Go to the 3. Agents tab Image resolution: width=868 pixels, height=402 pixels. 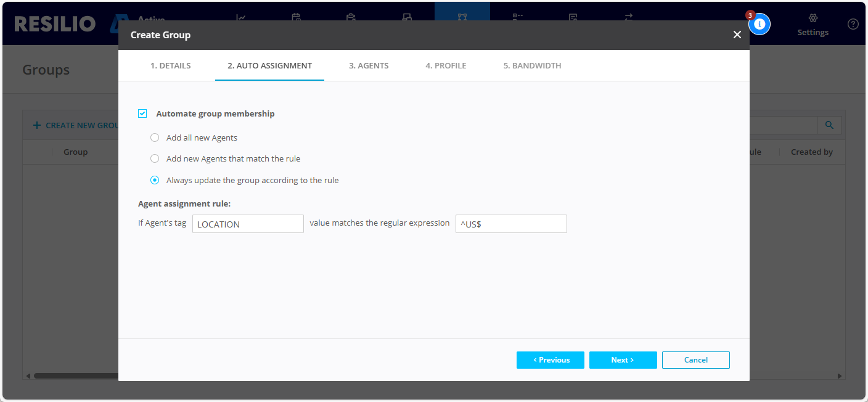369,65
